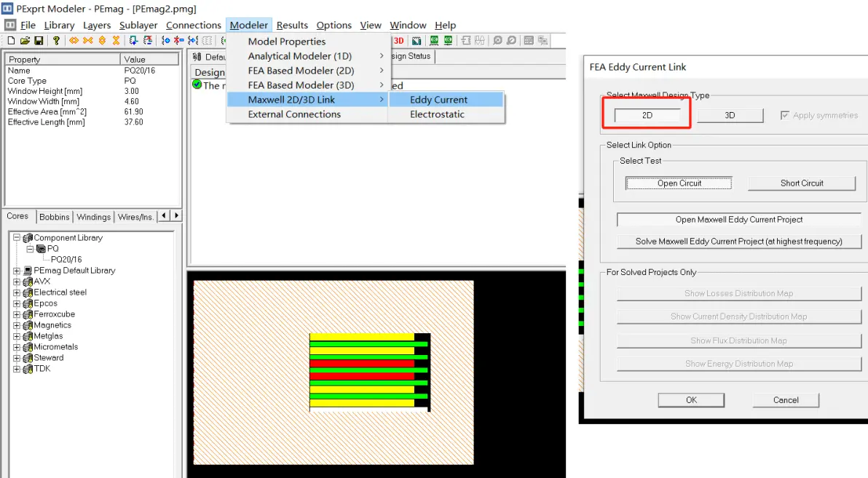Open the File menu
The width and height of the screenshot is (868, 478).
pos(28,25)
